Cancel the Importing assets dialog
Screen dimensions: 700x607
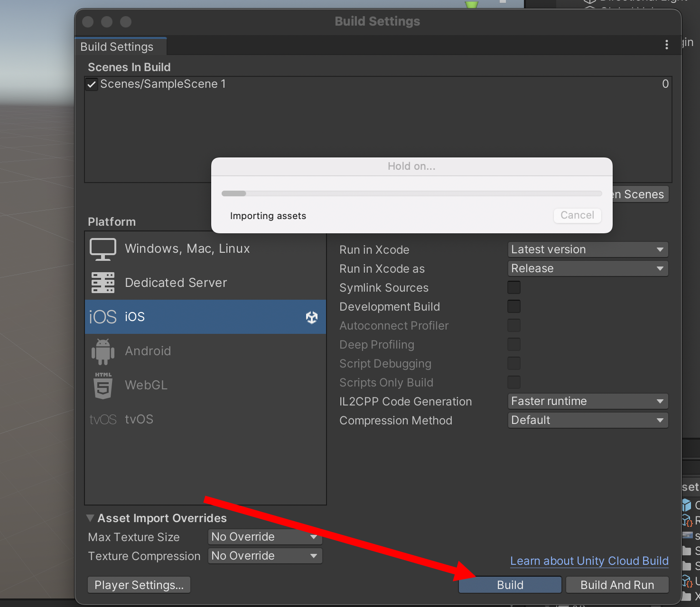[x=578, y=215]
